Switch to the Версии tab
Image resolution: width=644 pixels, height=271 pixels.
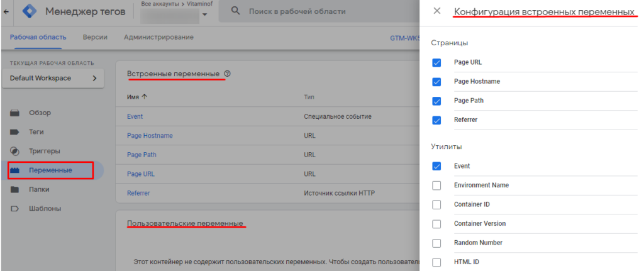(94, 37)
